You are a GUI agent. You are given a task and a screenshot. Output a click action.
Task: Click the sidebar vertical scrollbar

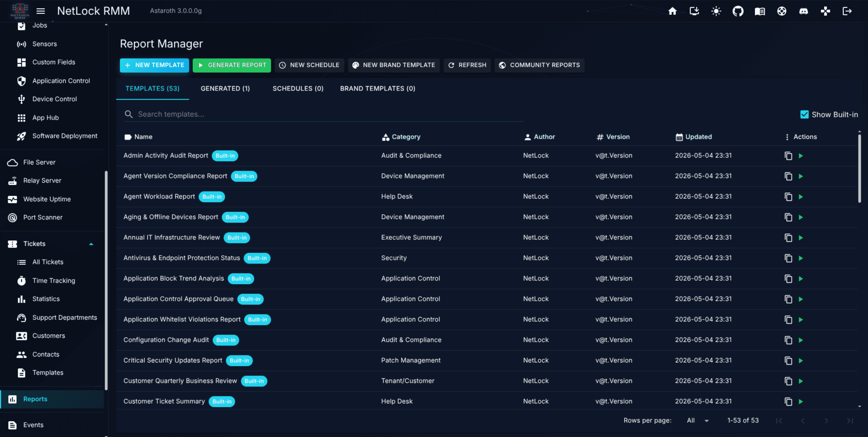coord(106,280)
